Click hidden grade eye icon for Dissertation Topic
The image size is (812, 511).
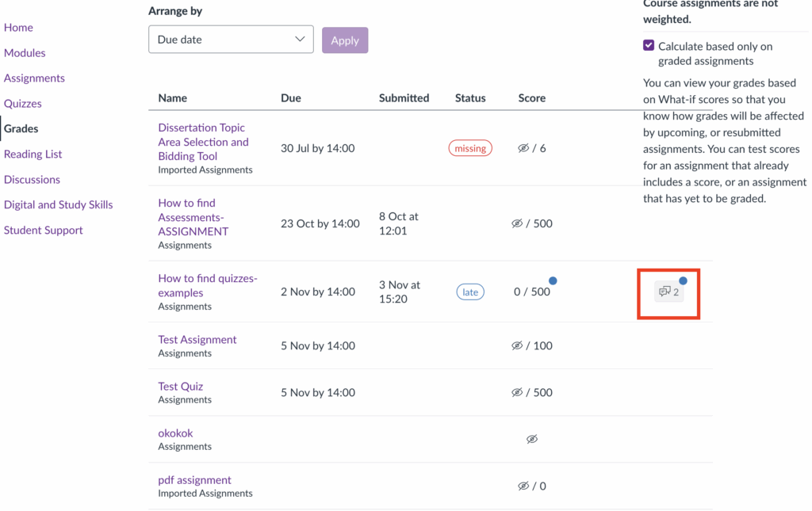523,148
